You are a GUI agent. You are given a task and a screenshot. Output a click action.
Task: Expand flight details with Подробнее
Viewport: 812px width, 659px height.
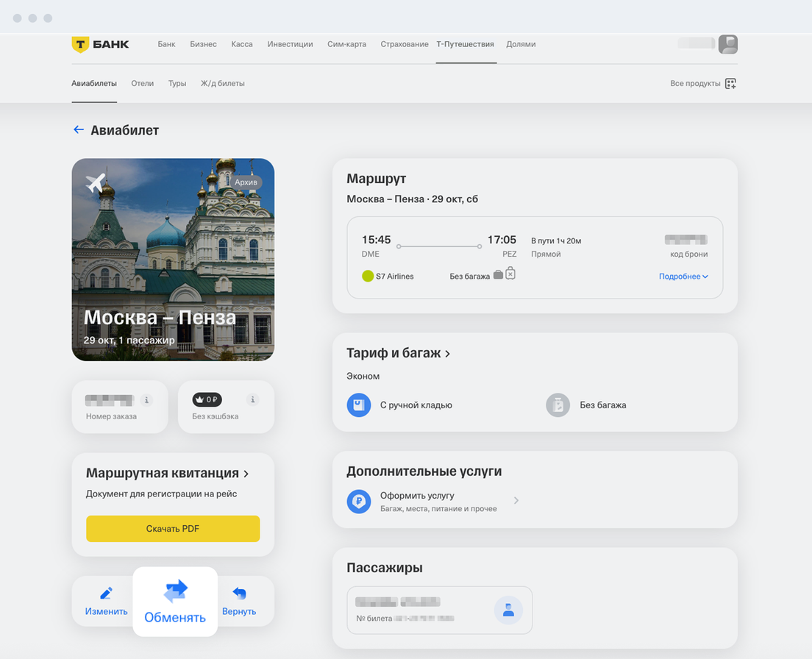point(683,277)
